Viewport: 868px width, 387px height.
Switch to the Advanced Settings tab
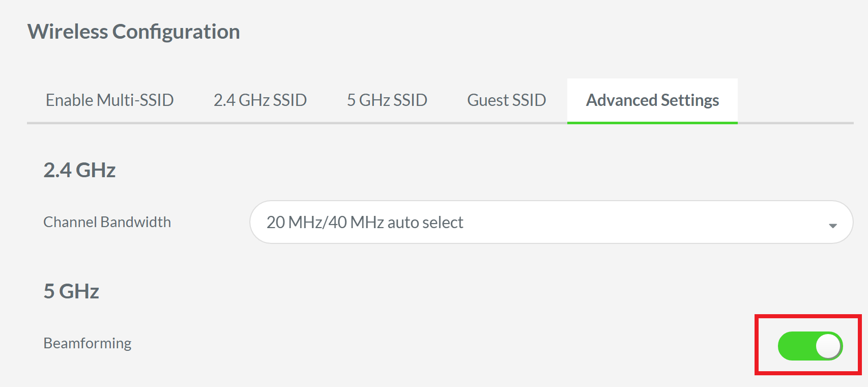pyautogui.click(x=652, y=100)
